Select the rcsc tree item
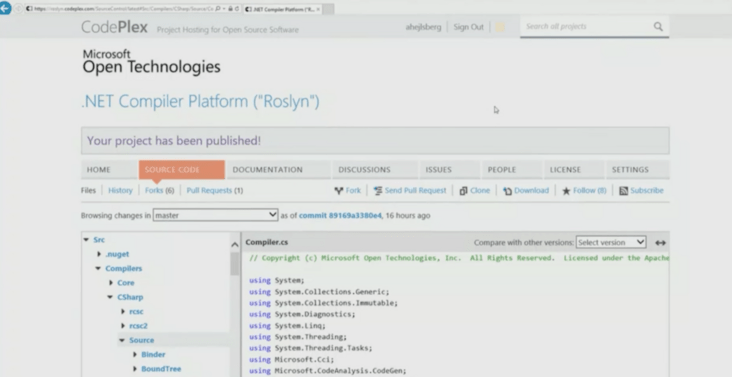 [136, 312]
